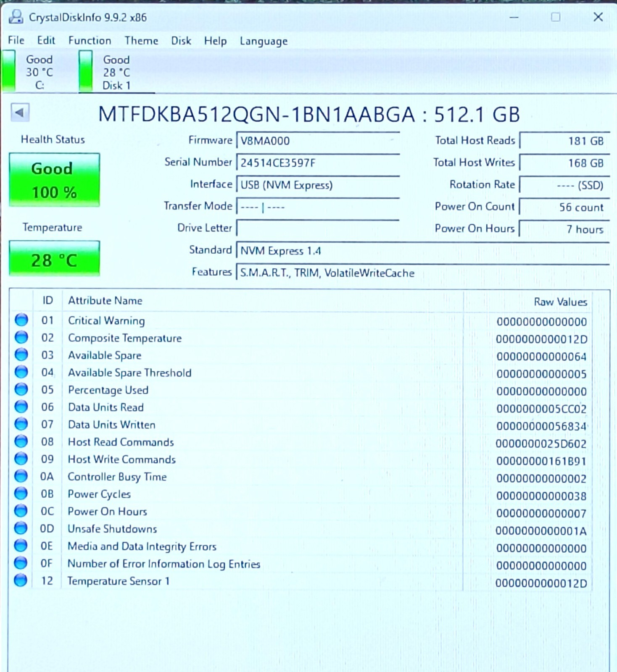This screenshot has height=672, width=617.
Task: Click the blue status icon for Controller Busy Time
Action: click(21, 476)
